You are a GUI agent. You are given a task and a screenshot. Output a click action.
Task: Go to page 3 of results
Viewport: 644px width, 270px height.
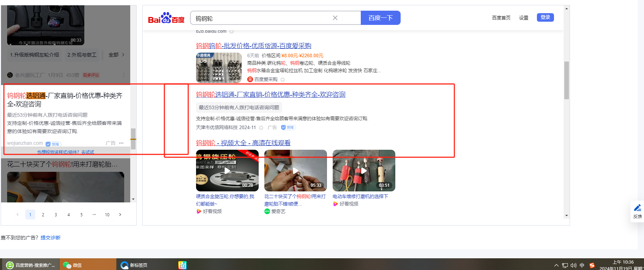point(56,215)
